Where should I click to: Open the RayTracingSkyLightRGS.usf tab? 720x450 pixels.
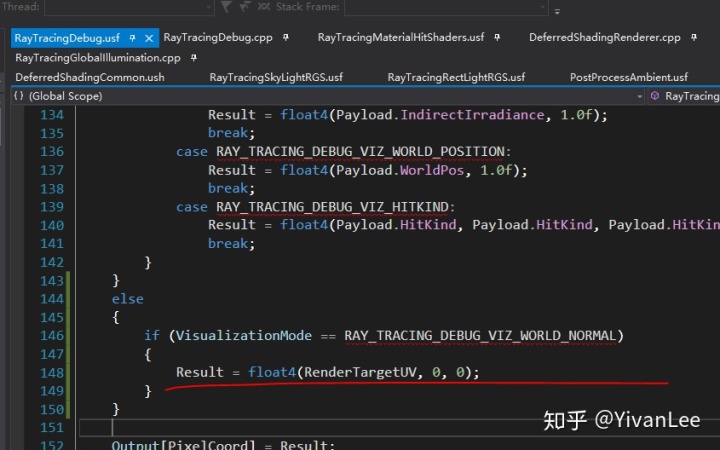pyautogui.click(x=276, y=77)
